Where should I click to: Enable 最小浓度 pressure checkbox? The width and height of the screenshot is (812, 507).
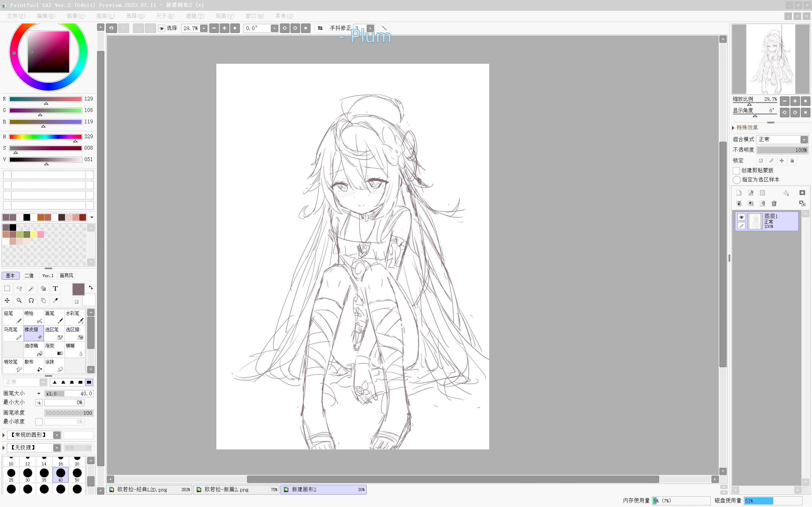pyautogui.click(x=39, y=422)
